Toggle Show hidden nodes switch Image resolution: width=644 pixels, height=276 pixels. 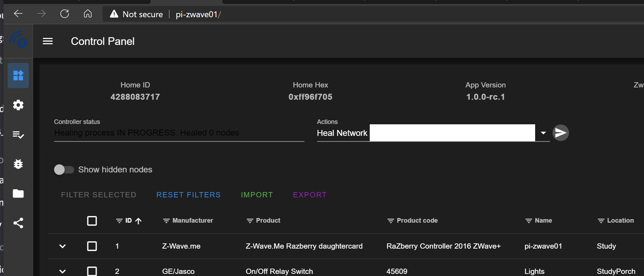(x=64, y=170)
